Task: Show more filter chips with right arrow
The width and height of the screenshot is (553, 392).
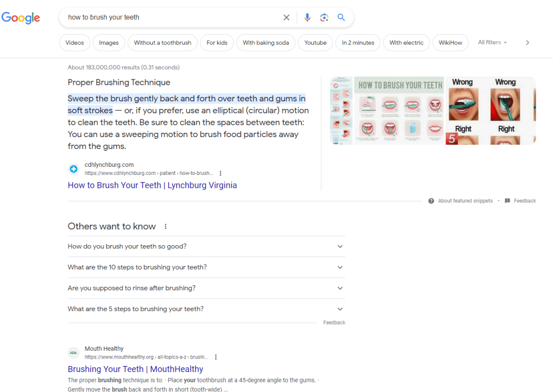Action: click(527, 43)
